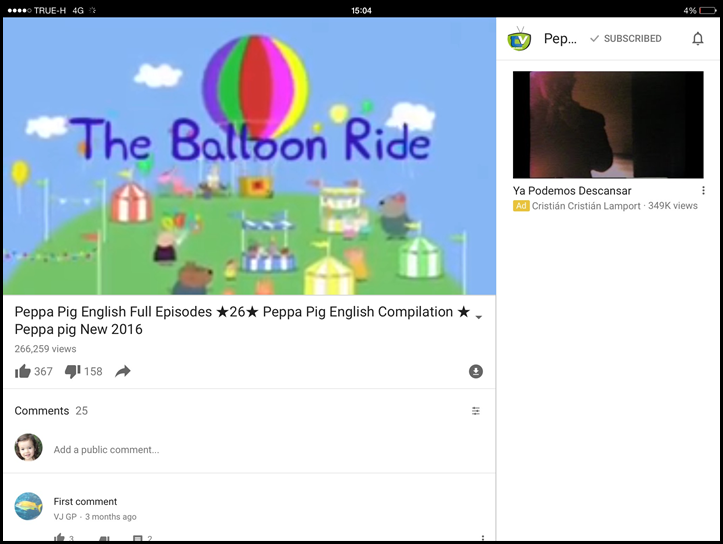Share the video using arrow icon

point(123,371)
